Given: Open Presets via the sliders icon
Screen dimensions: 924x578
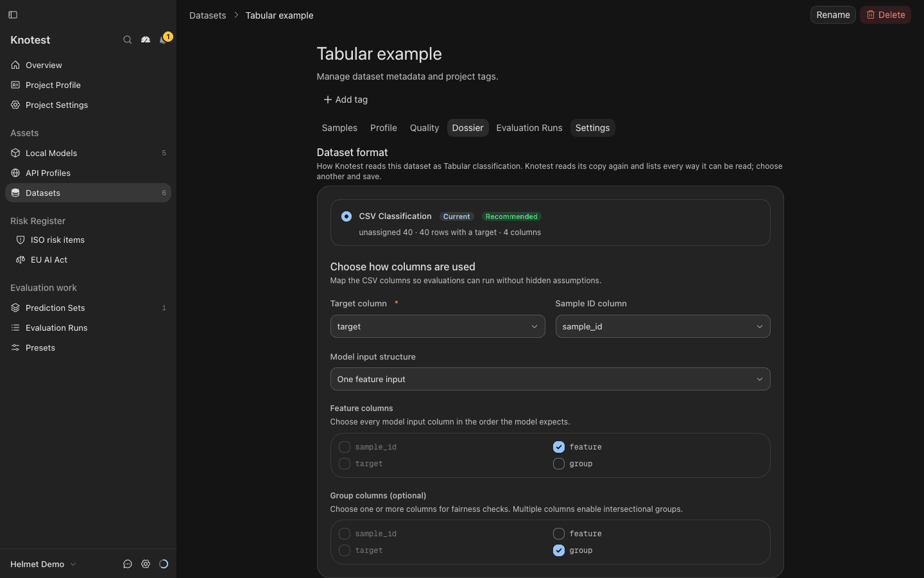Looking at the screenshot, I should 15,347.
